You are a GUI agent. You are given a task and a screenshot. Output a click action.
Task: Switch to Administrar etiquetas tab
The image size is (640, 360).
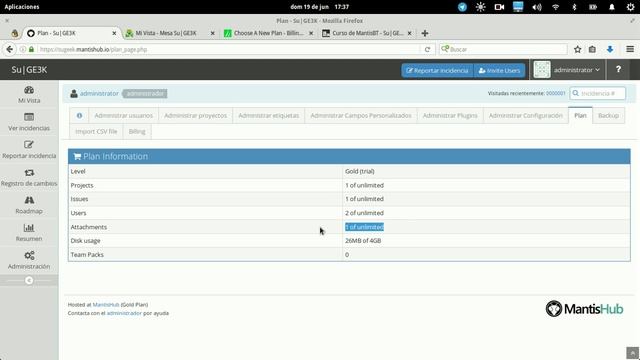pos(269,116)
